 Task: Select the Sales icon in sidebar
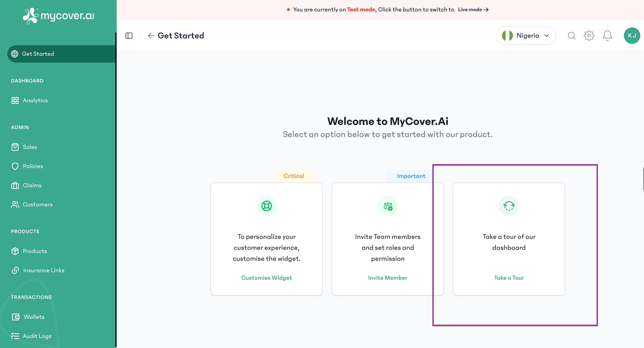click(x=15, y=147)
